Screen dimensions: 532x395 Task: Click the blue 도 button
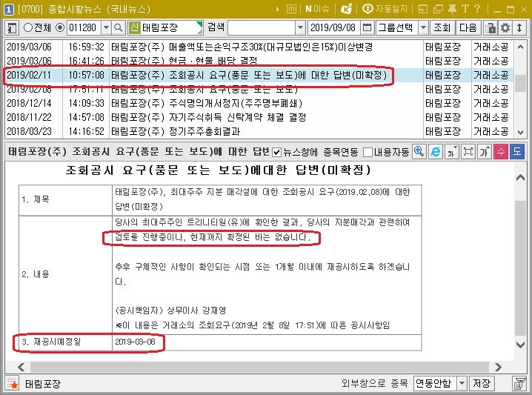pyautogui.click(x=517, y=152)
